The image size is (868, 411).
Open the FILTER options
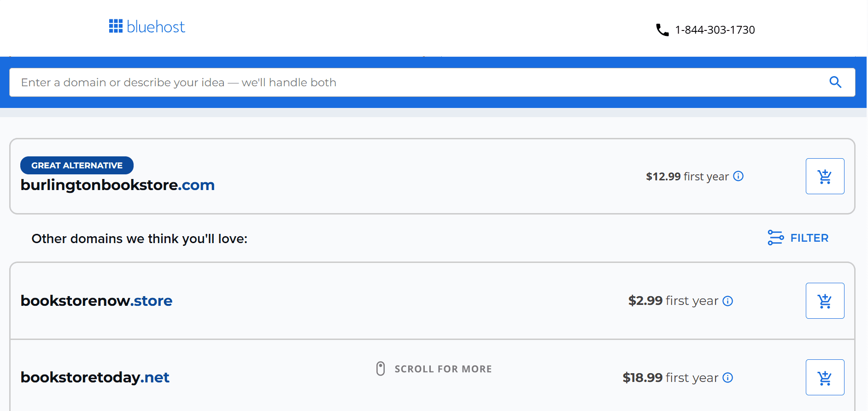[x=809, y=238]
